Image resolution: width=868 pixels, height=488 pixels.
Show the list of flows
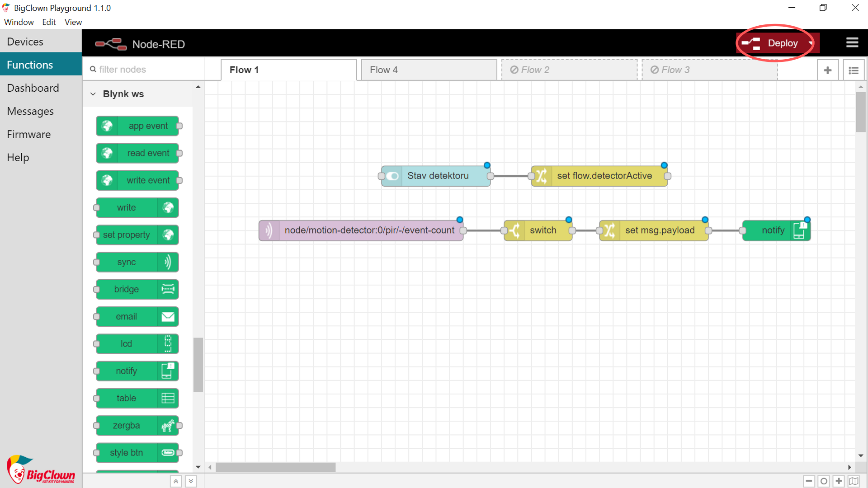(x=854, y=70)
